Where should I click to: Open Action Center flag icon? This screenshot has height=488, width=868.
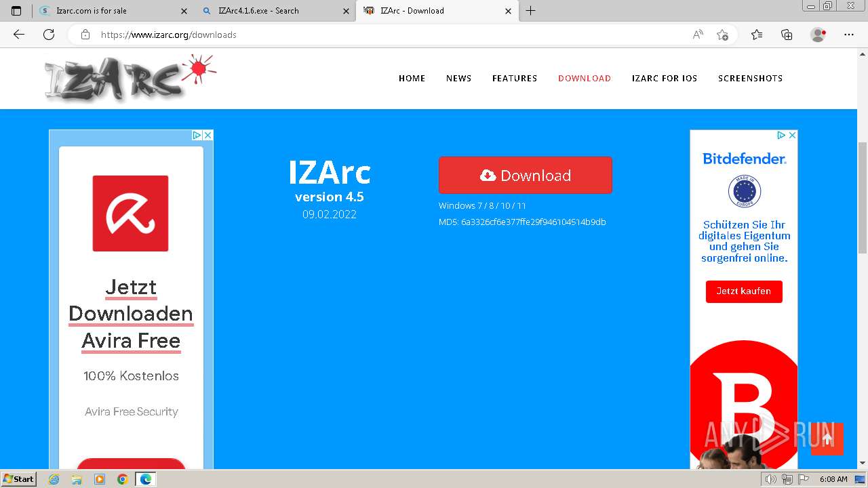[802, 479]
